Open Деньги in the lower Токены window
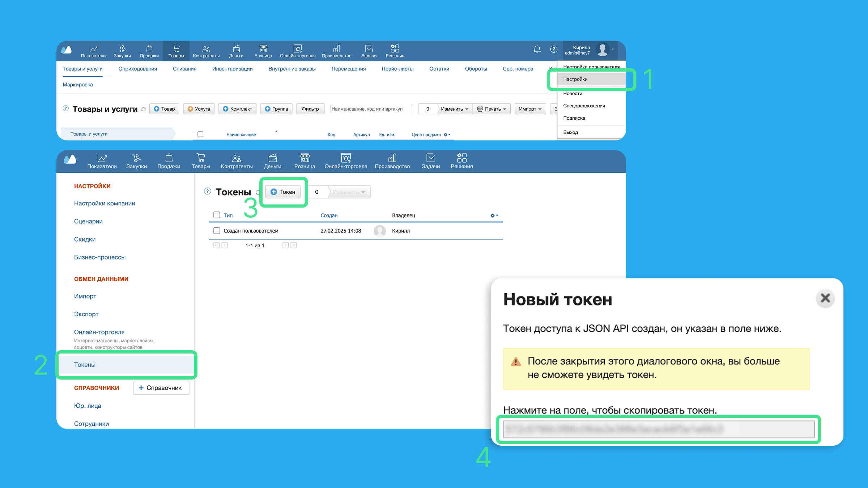The width and height of the screenshot is (868, 488). pos(272,161)
